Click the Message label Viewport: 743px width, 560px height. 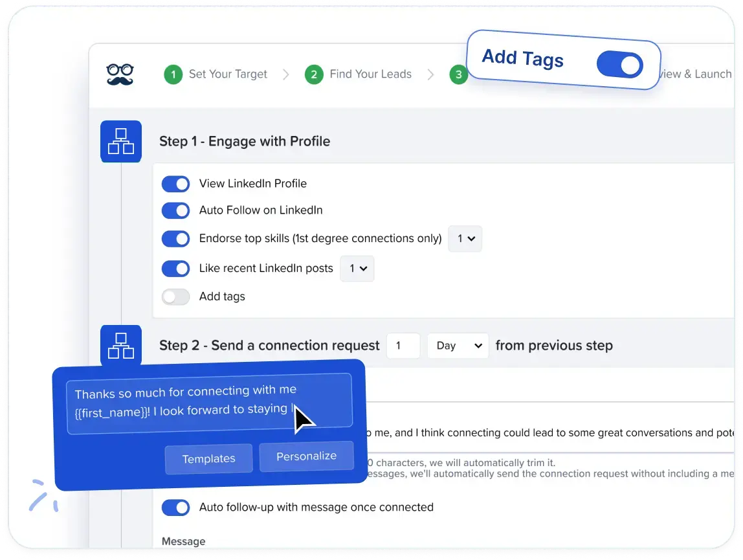point(183,541)
